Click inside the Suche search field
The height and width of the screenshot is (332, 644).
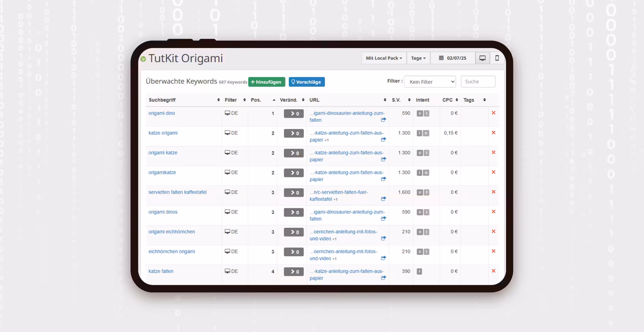478,81
